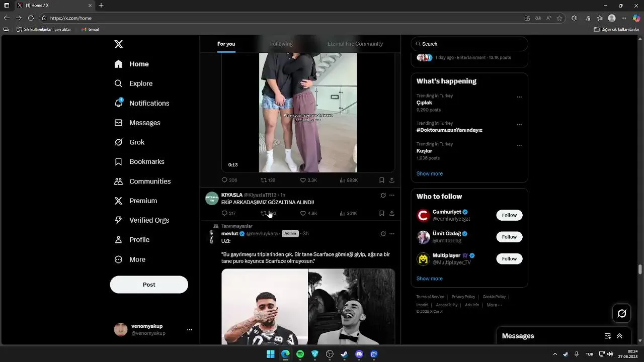This screenshot has height=362, width=644.
Task: Like the video post with 2.3K likes
Action: point(308,180)
